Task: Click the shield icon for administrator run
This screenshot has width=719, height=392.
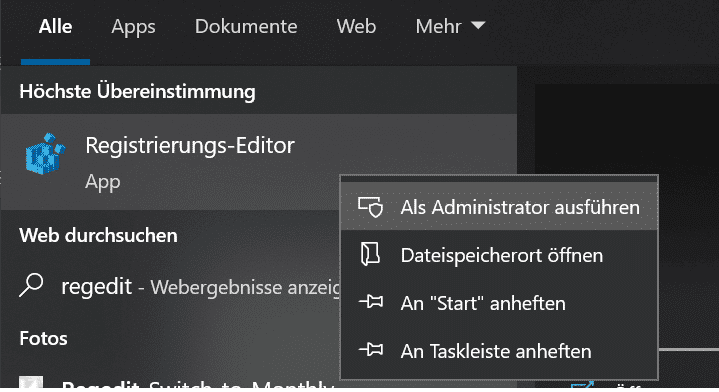Action: point(371,207)
